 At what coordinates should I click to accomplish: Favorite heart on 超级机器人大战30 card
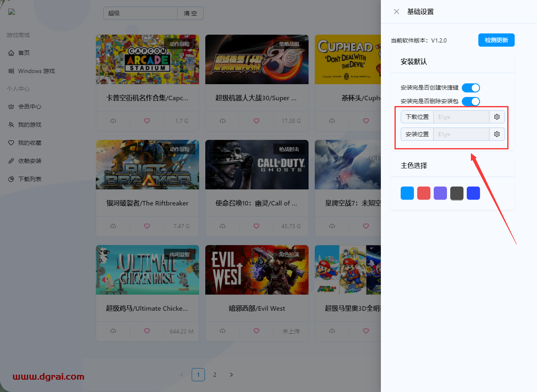(257, 121)
